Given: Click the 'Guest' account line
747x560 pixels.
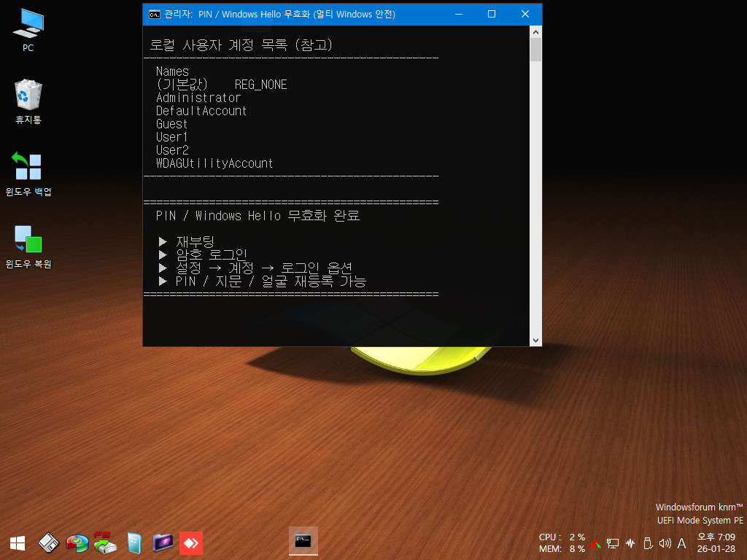Looking at the screenshot, I should click(x=171, y=124).
